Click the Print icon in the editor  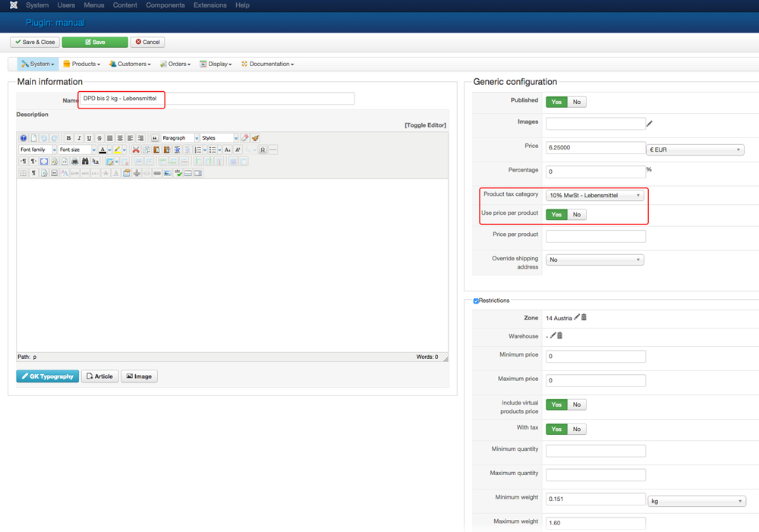pyautogui.click(x=74, y=161)
